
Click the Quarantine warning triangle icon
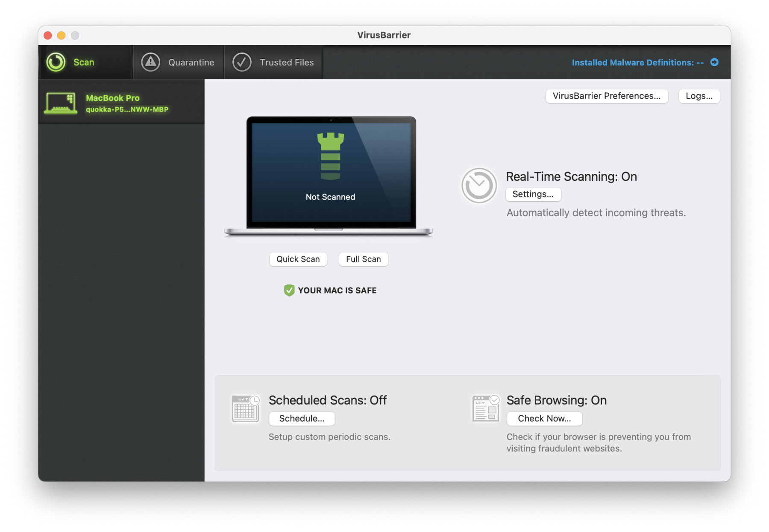(x=150, y=62)
